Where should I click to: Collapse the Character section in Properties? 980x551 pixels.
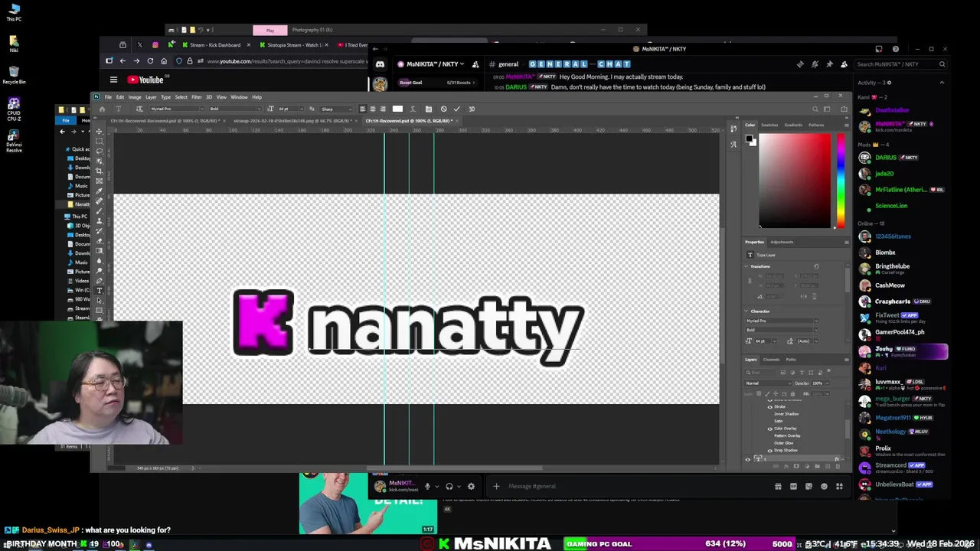tap(746, 311)
